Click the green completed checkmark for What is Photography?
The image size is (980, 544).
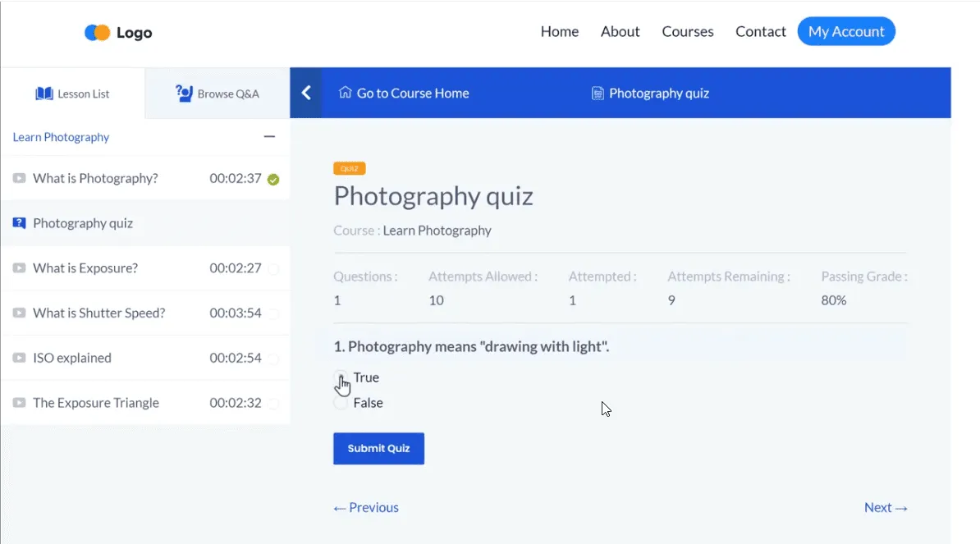point(273,179)
